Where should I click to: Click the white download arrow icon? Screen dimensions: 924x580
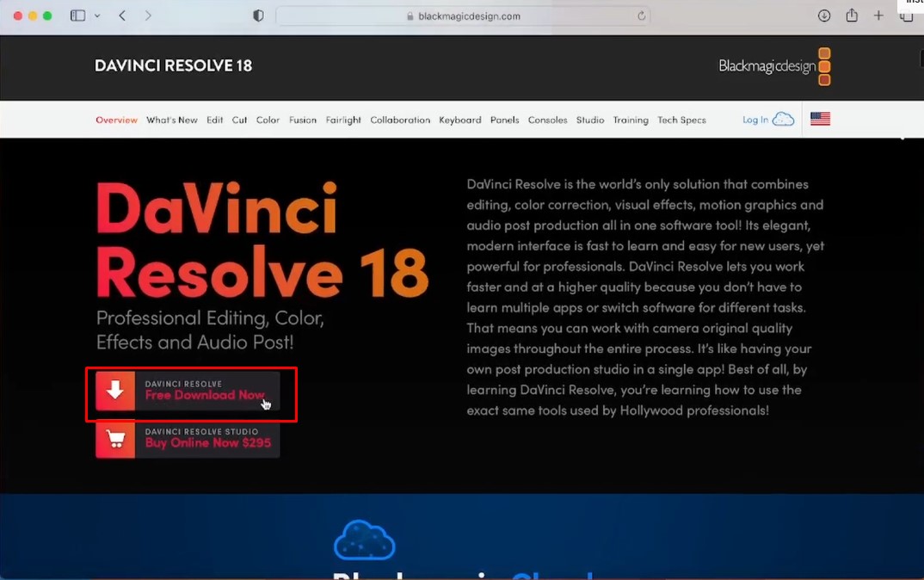115,391
